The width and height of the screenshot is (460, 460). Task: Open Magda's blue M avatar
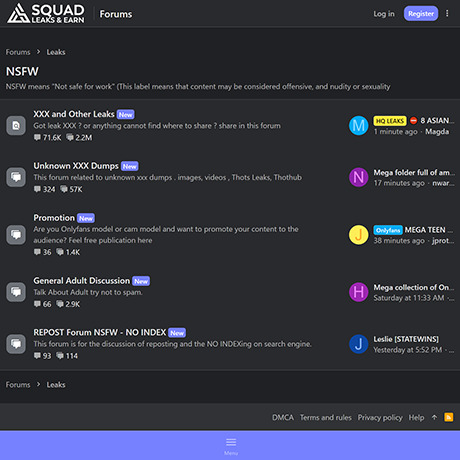point(359,126)
